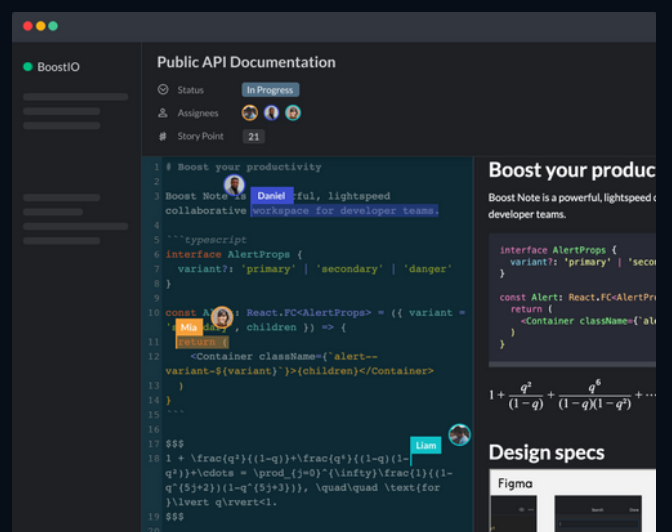Image resolution: width=672 pixels, height=532 pixels.
Task: Click Daniel's avatar in the editor
Action: (x=234, y=185)
